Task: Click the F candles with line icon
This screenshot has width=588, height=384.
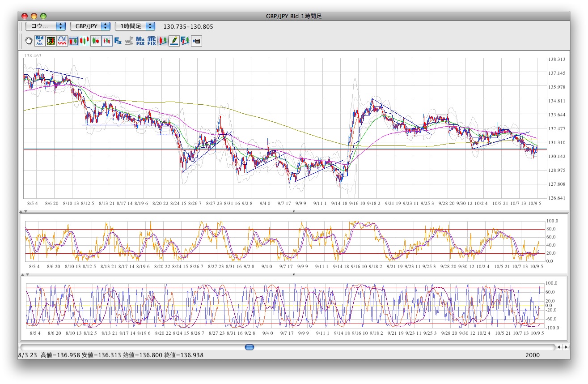Action: coord(185,41)
